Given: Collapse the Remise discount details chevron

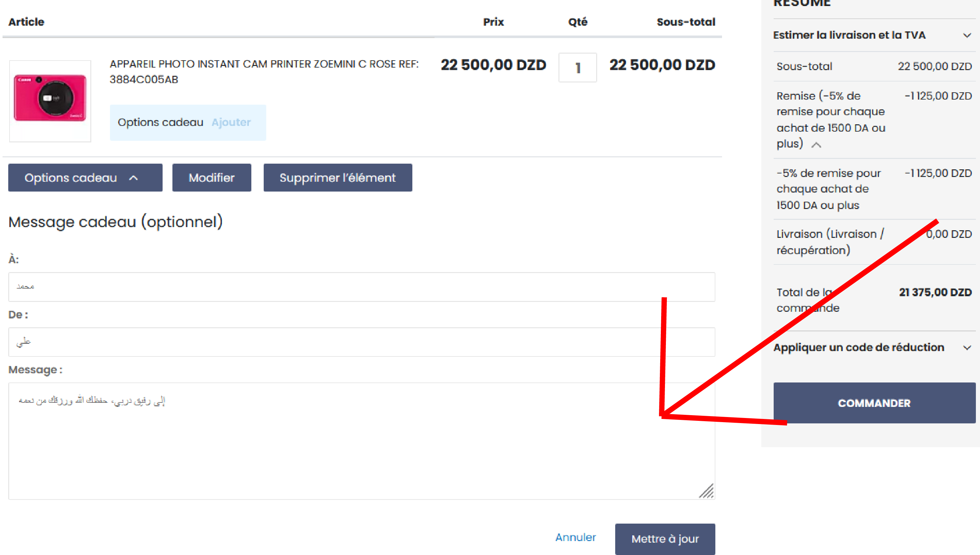Looking at the screenshot, I should [816, 145].
